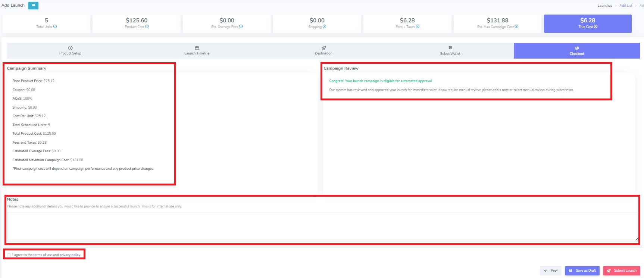Viewport: 644px width, 278px height.
Task: Go back with the Prev button
Action: 551,271
